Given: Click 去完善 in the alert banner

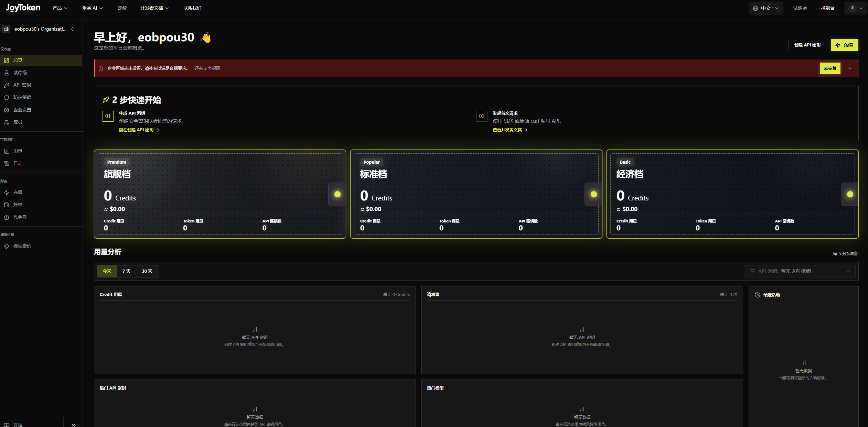Looking at the screenshot, I should [830, 68].
